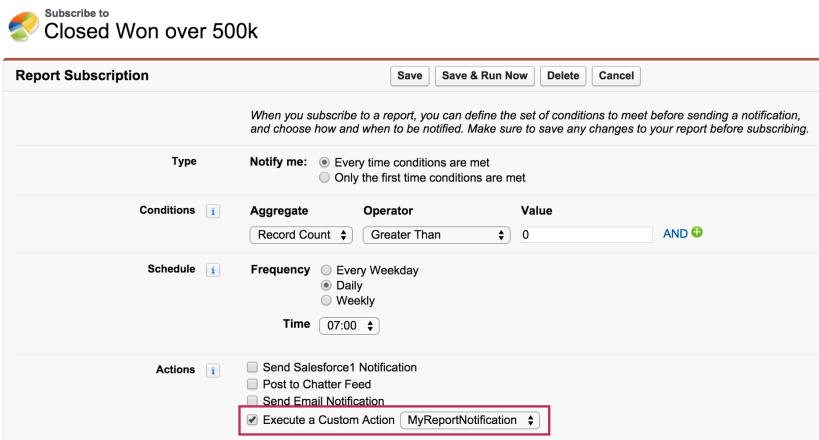
Task: Click the green plus icon to add condition
Action: (x=697, y=233)
